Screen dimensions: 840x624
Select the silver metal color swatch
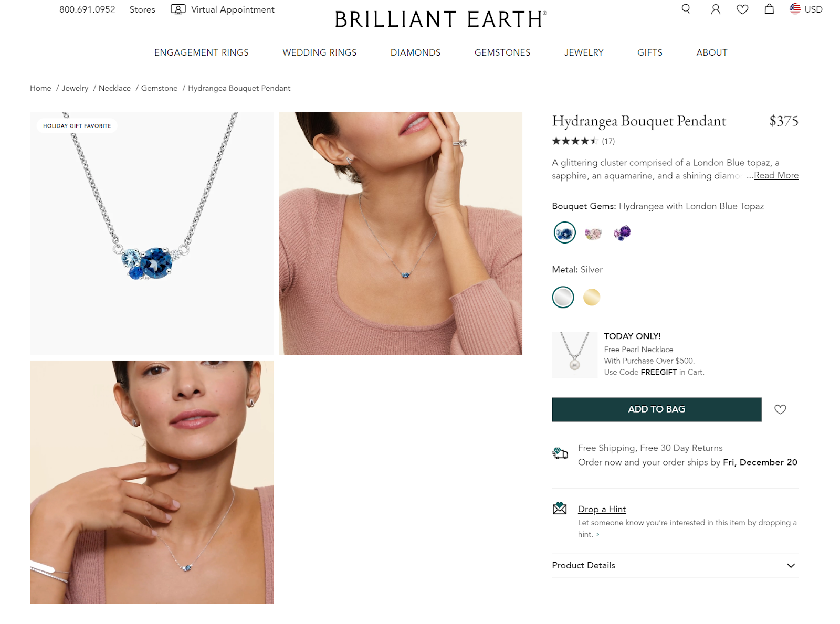coord(563,297)
